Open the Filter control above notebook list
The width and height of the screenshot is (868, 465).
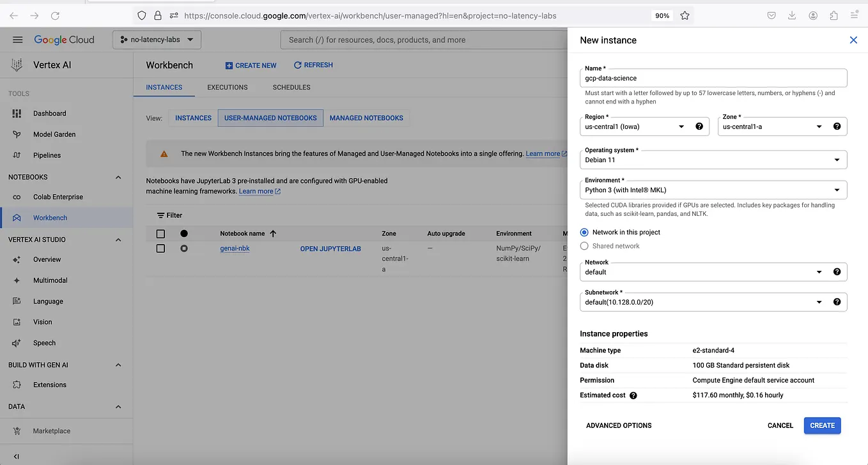tap(169, 215)
